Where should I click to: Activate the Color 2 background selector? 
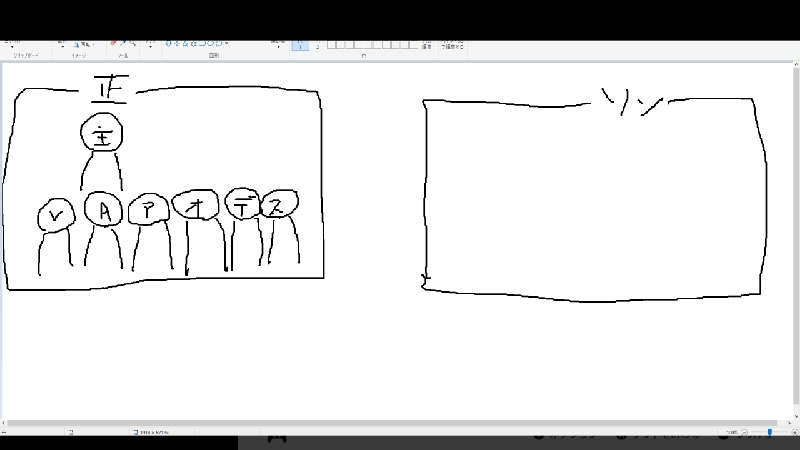[318, 45]
